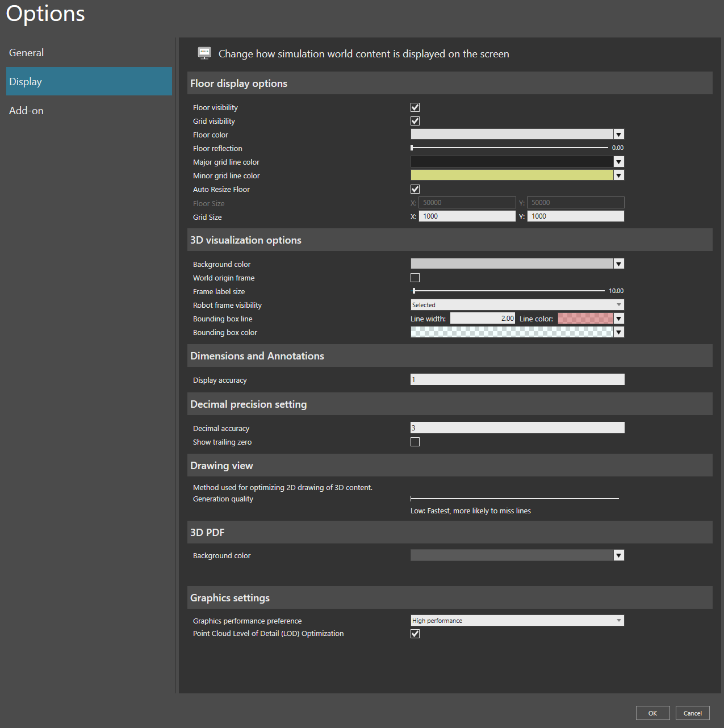Enable World origin frame checkbox
This screenshot has height=728, width=724.
click(x=415, y=278)
